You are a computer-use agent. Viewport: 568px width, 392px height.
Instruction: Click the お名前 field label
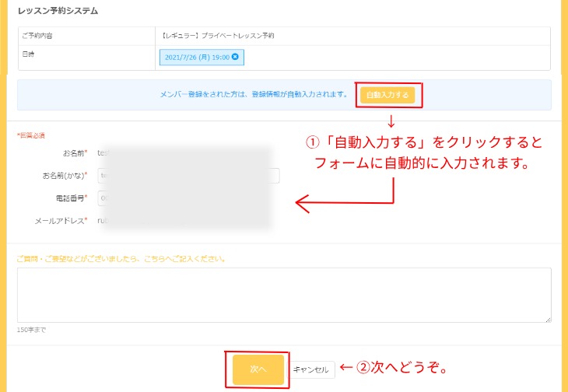pos(75,153)
